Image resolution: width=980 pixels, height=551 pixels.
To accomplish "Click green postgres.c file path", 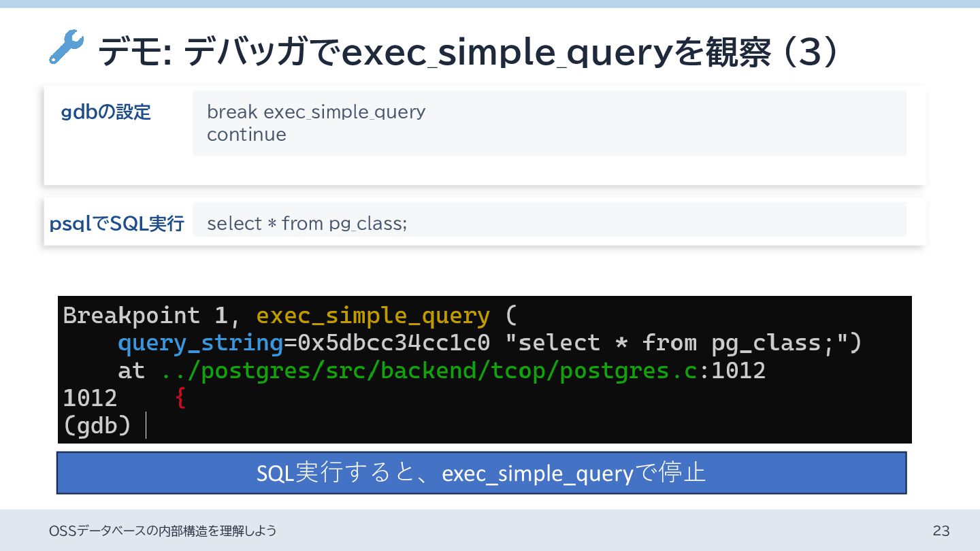I will [429, 371].
